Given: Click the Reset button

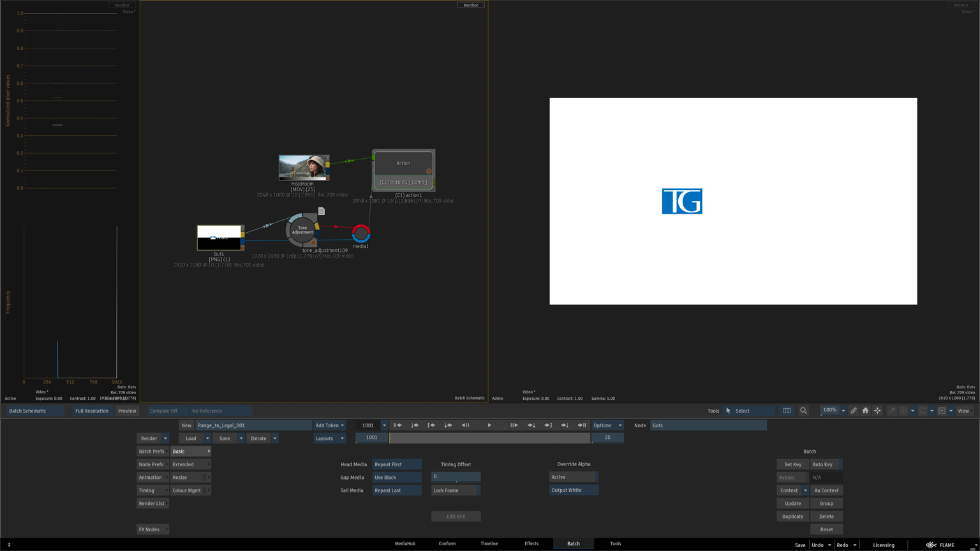Looking at the screenshot, I should coord(826,529).
